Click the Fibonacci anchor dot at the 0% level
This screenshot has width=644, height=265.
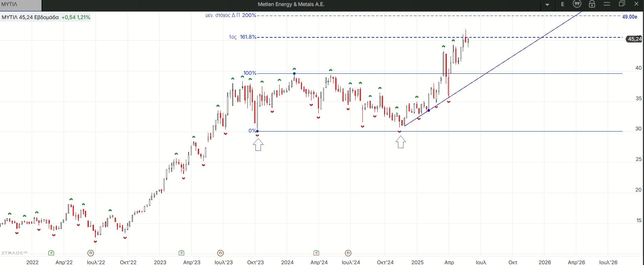(257, 131)
